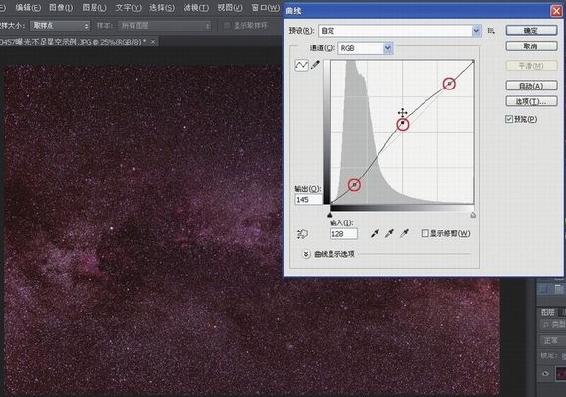The width and height of the screenshot is (566, 397).
Task: Close the Curves dialog
Action: tap(557, 11)
